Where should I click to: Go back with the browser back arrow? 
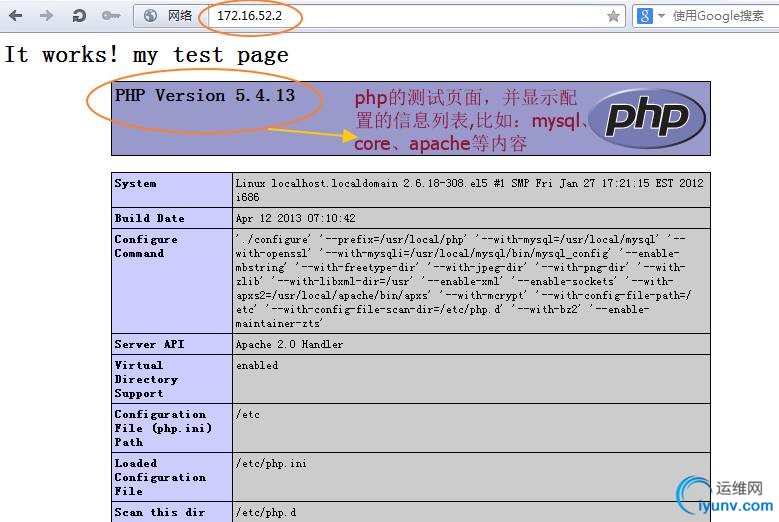15,16
